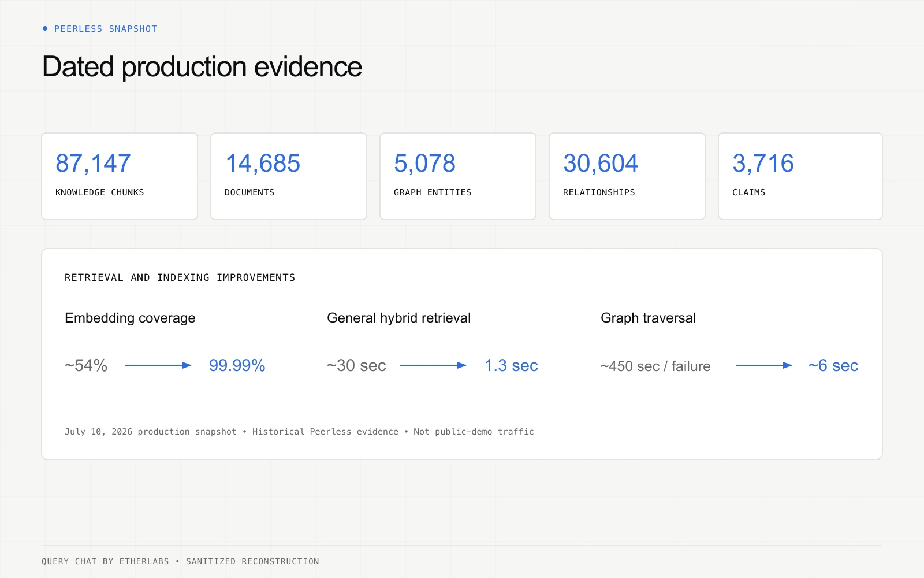Click the General hybrid retrieval title
The width and height of the screenshot is (924, 578).
[x=398, y=318]
